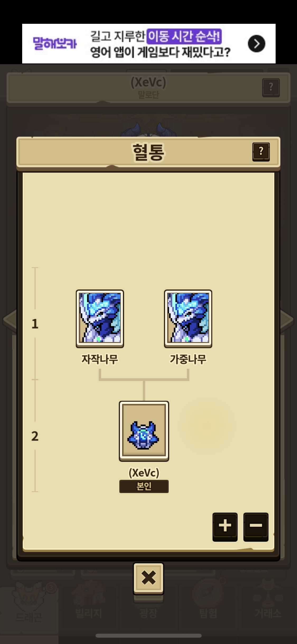297x644 pixels.
Task: Open the 탐험 tab
Action: (x=208, y=605)
